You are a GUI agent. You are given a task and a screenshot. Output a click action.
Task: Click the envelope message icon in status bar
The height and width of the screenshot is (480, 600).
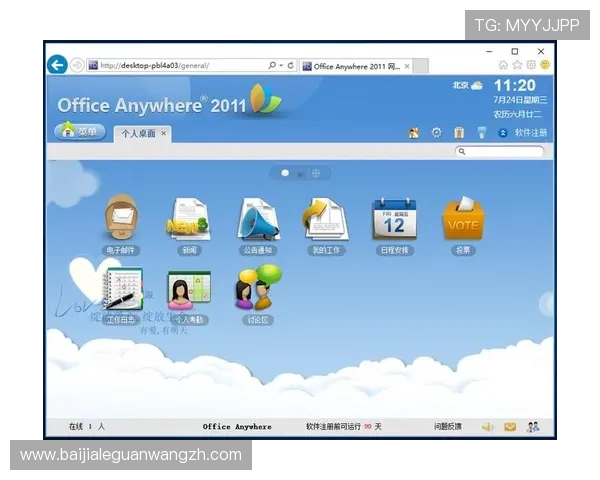pyautogui.click(x=510, y=426)
